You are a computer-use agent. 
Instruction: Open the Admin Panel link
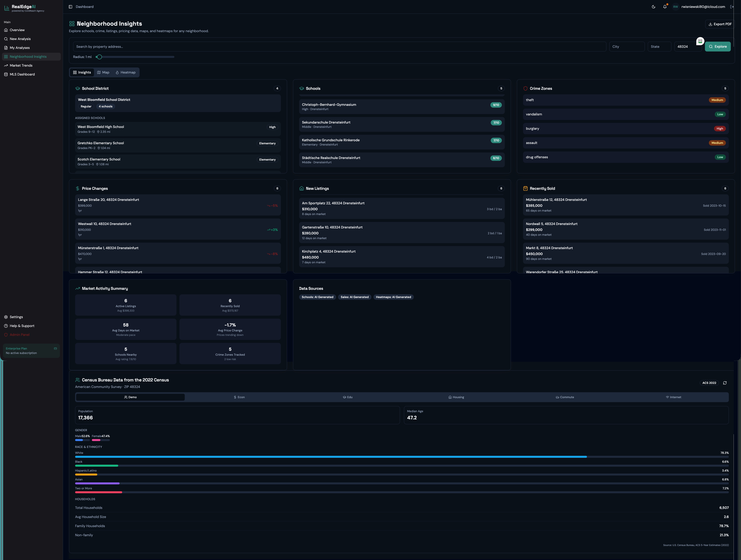tap(19, 335)
